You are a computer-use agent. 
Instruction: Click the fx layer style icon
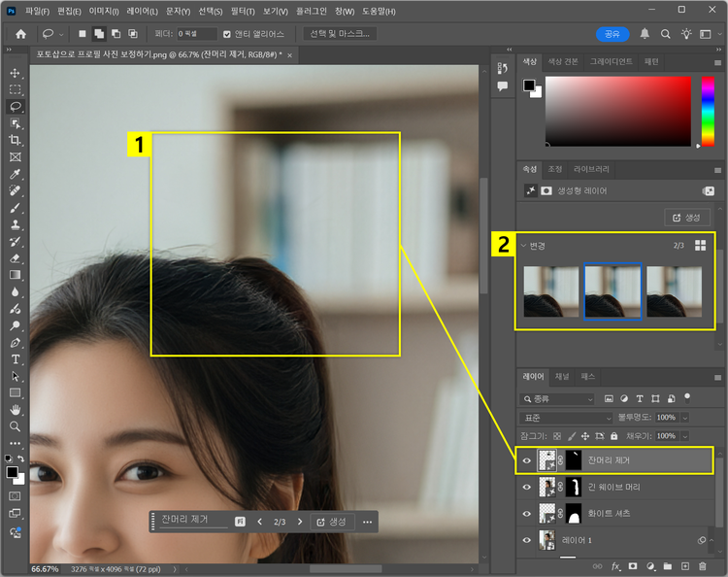pos(615,565)
